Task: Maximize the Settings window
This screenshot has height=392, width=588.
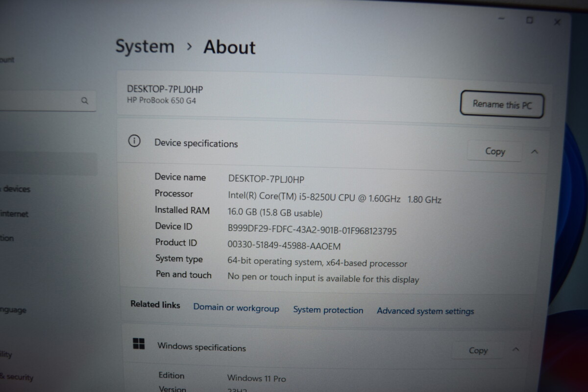Action: [529, 20]
